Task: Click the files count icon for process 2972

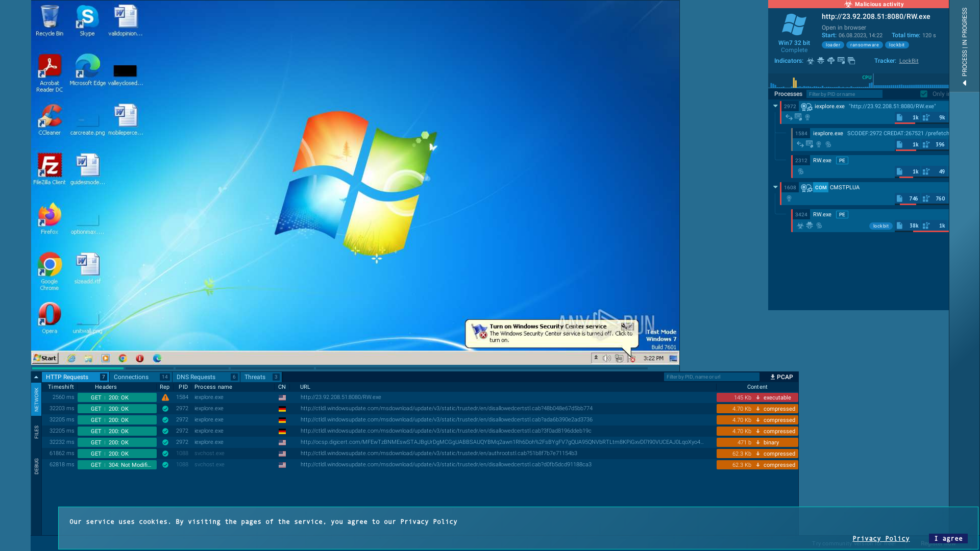Action: click(899, 117)
